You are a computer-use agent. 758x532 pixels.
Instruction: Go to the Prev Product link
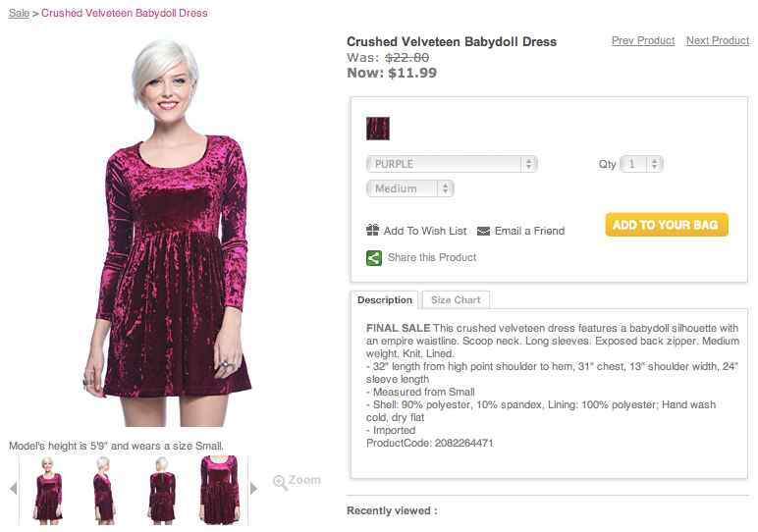click(x=642, y=41)
